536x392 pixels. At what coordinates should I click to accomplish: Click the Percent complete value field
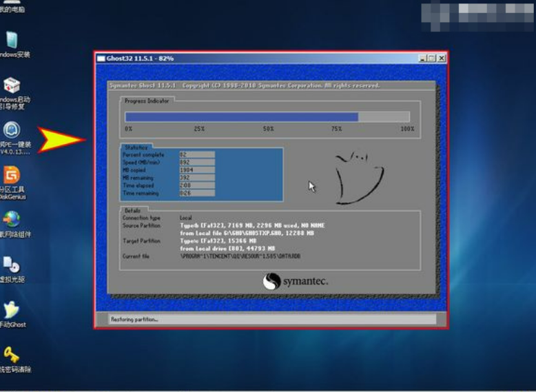196,155
